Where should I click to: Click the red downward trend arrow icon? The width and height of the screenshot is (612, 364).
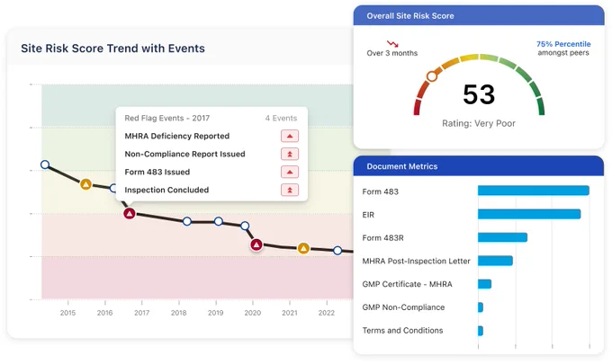coord(392,43)
